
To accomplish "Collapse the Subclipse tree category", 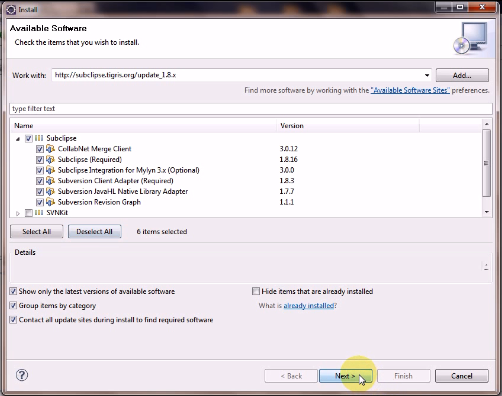I will pyautogui.click(x=18, y=139).
